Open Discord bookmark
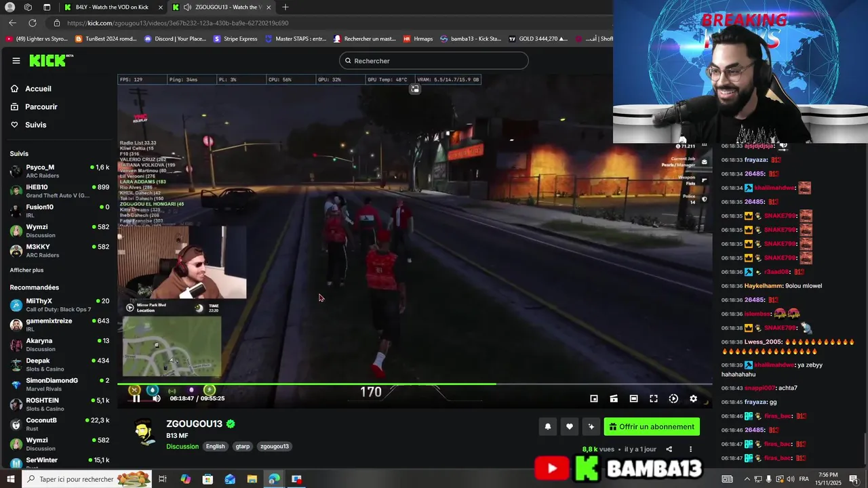 [x=175, y=39]
